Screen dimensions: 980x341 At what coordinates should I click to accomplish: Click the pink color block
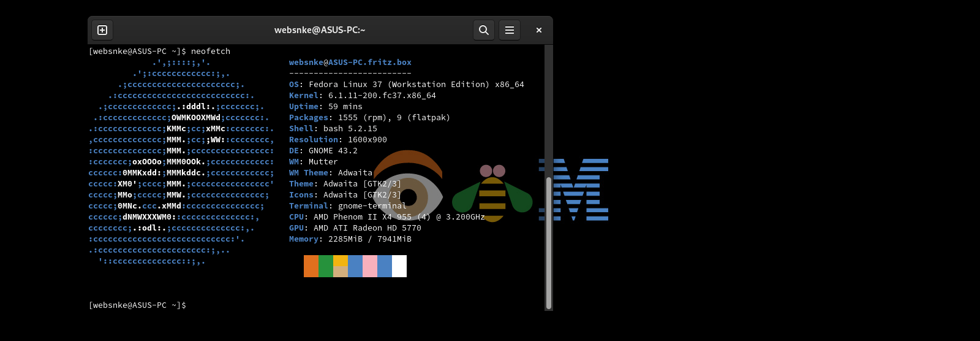click(x=370, y=266)
